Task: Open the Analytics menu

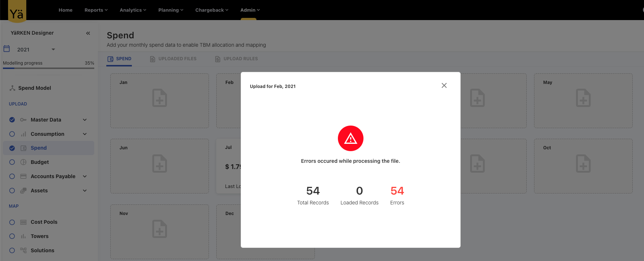Action: tap(133, 10)
